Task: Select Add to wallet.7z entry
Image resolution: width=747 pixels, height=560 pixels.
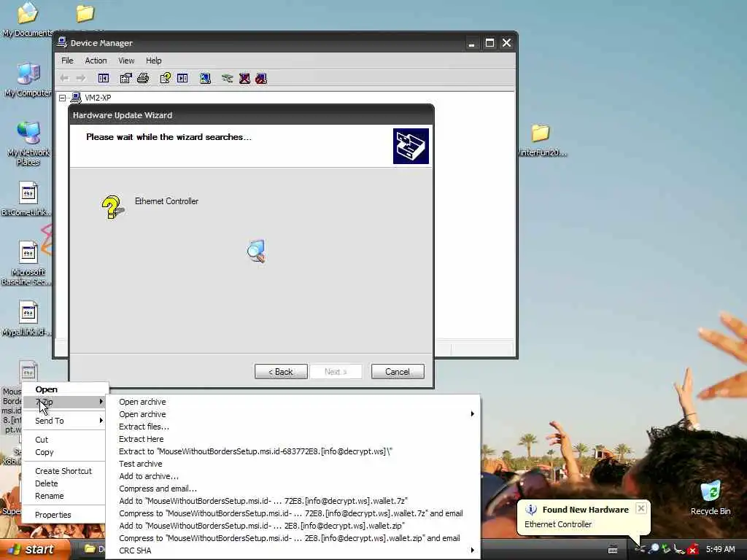Action: (x=292, y=501)
